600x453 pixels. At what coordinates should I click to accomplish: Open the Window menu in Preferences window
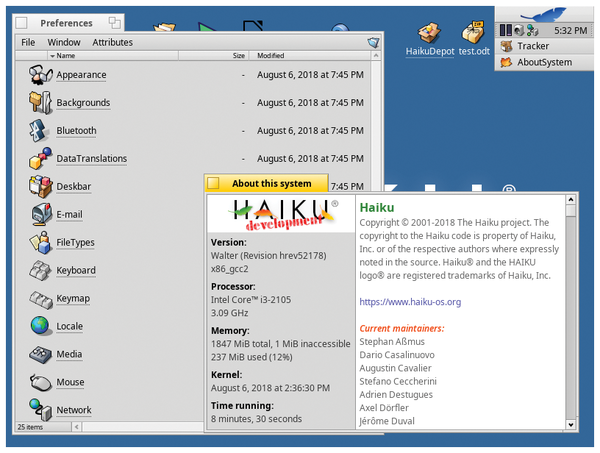point(64,42)
